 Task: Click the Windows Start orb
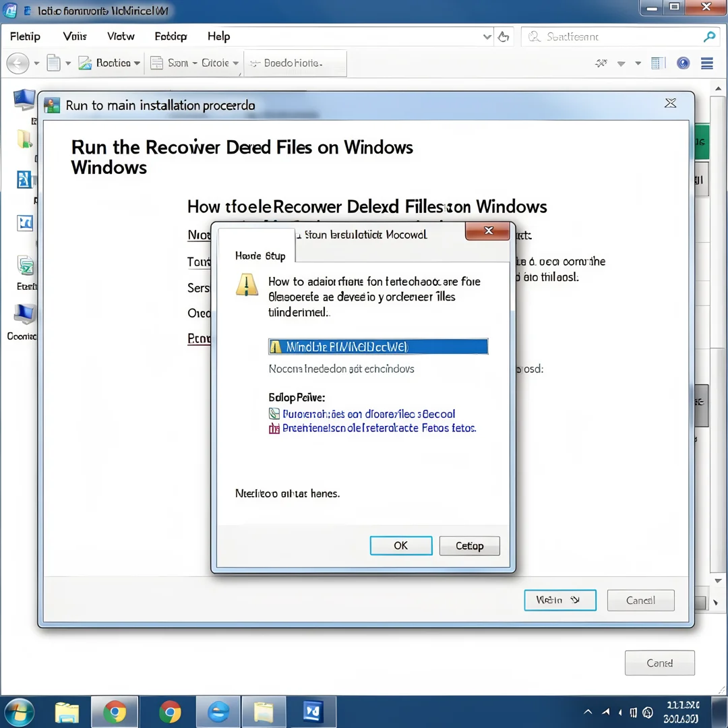coord(18,712)
